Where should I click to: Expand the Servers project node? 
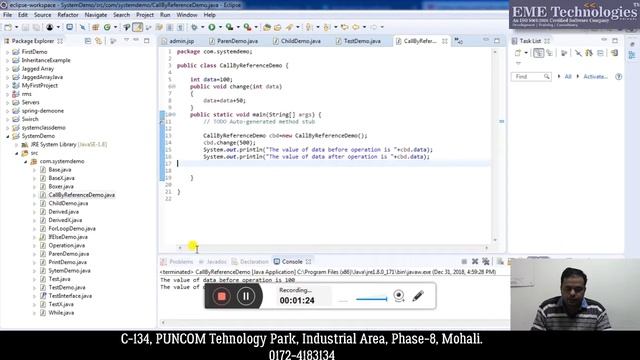click(x=7, y=102)
